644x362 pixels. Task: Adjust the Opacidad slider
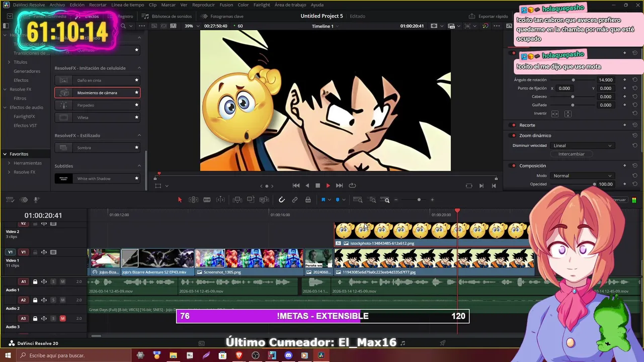point(594,184)
